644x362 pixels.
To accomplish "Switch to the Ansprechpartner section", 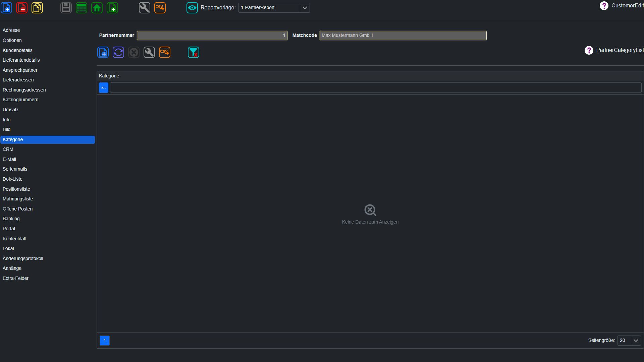I will [x=20, y=70].
